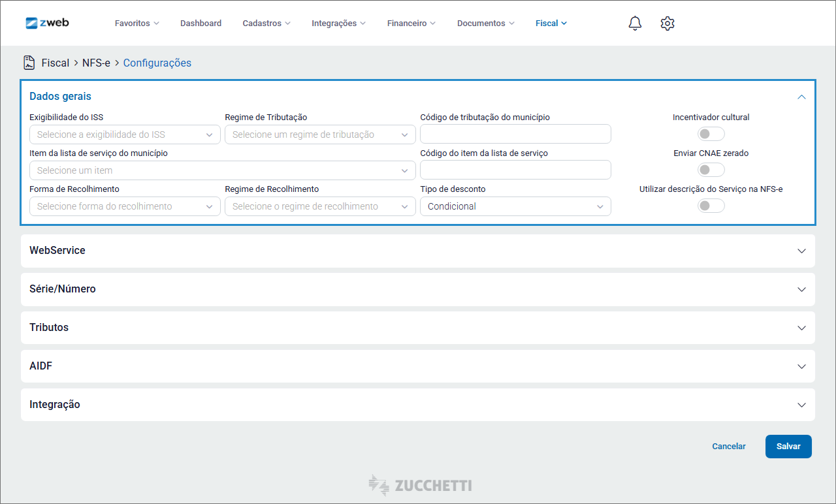Click the Fiscal document icon in breadcrumb
Image resolution: width=836 pixels, height=504 pixels.
(x=29, y=63)
